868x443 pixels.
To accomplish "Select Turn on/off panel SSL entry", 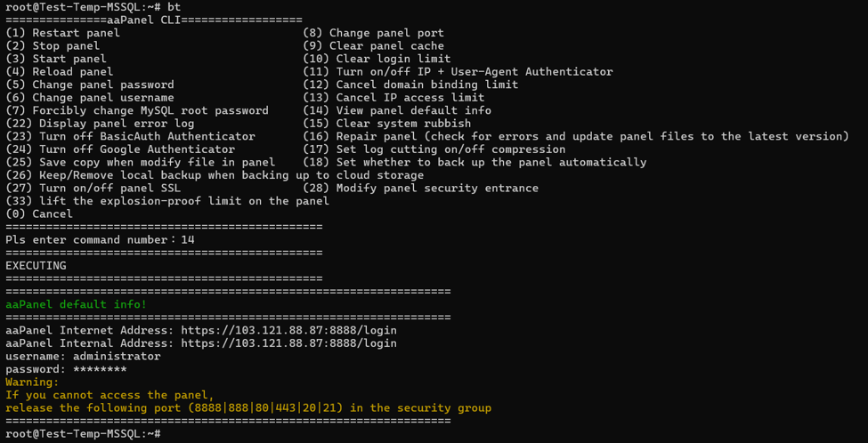I will [x=93, y=188].
